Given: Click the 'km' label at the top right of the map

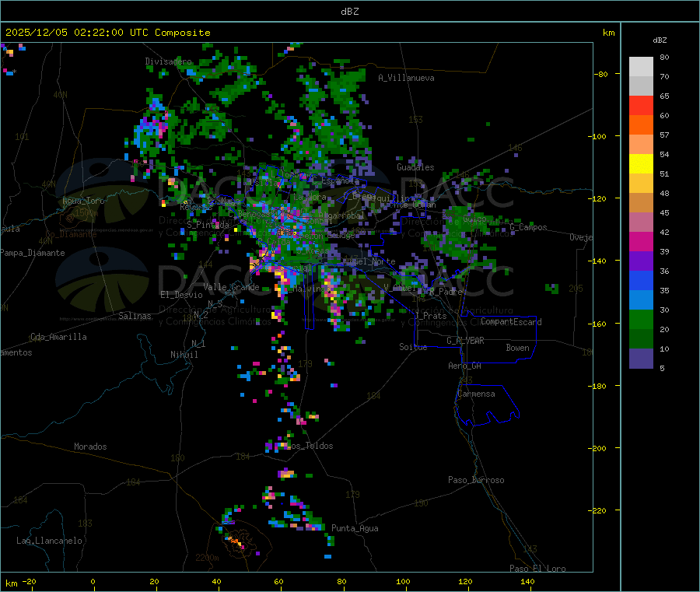Looking at the screenshot, I should pos(609,33).
